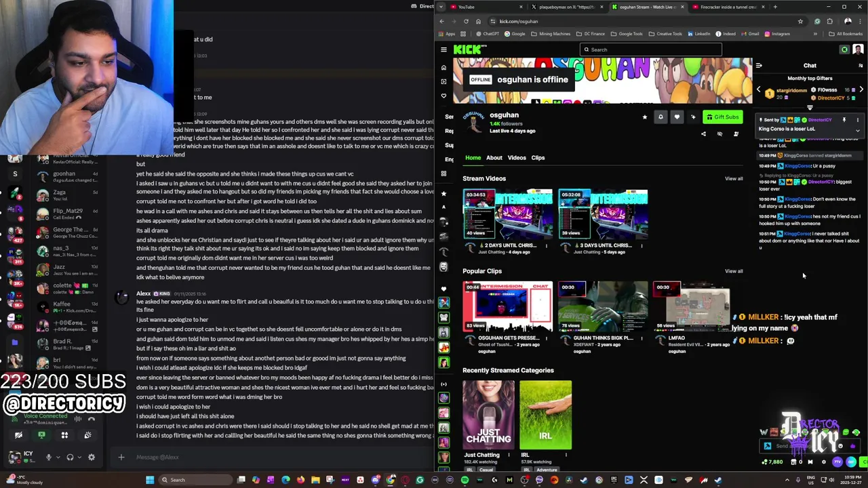Open the Videos tab

[517, 158]
